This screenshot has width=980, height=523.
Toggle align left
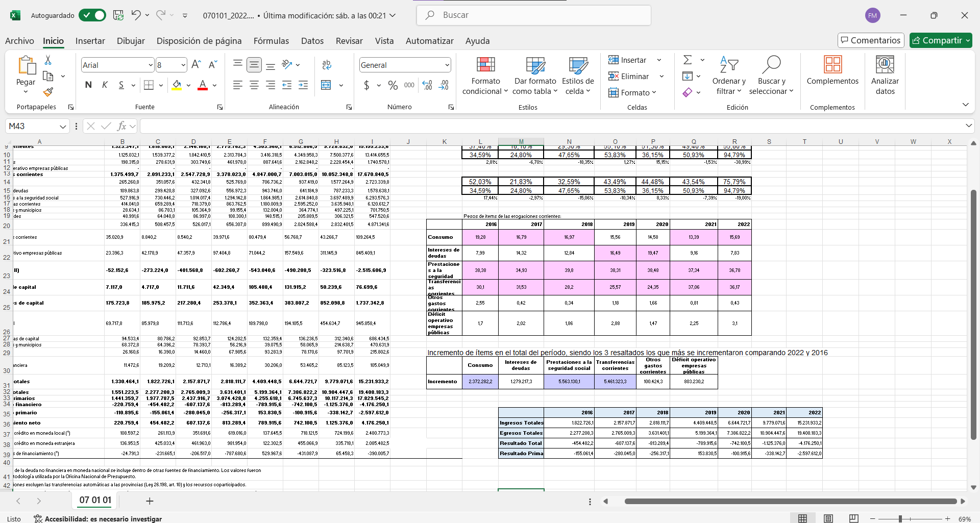(x=238, y=85)
